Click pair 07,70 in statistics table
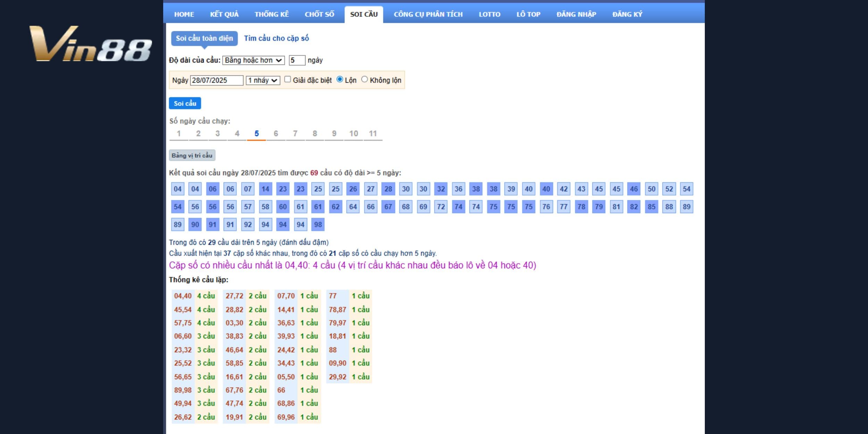 286,296
